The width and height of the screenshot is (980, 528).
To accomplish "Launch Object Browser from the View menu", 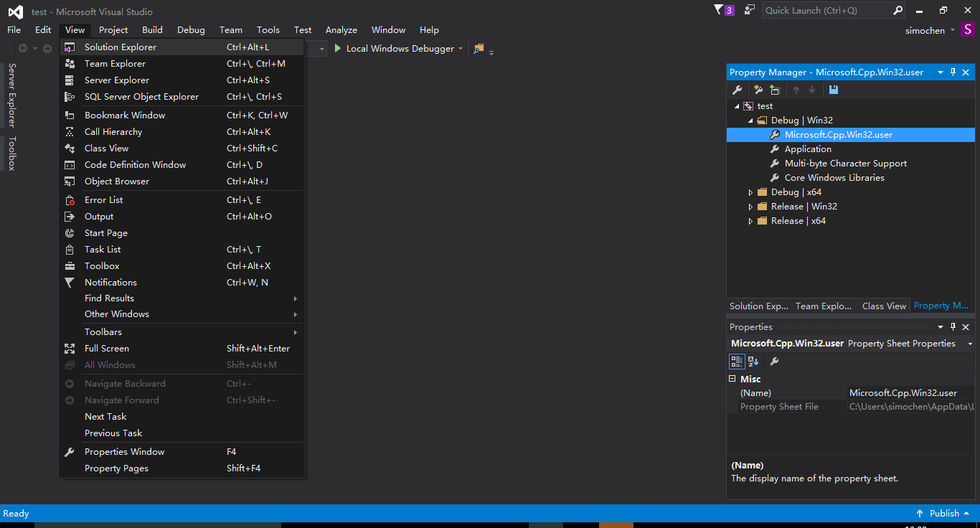I will pos(182,181).
